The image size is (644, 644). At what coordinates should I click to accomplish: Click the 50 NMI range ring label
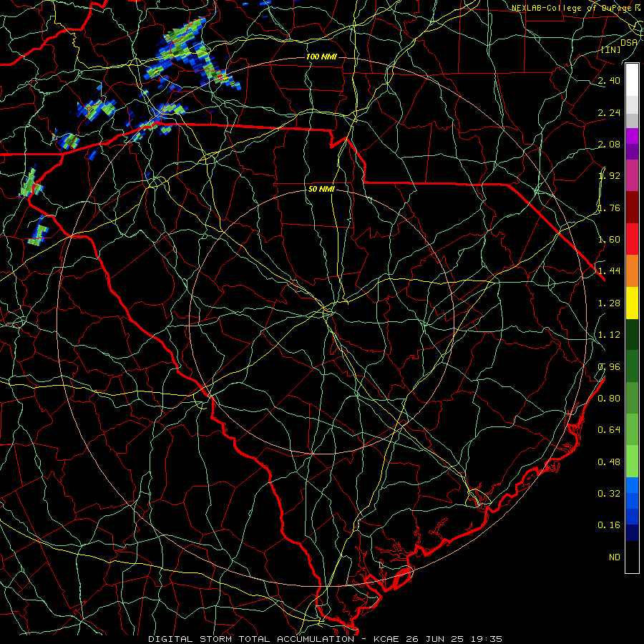pos(321,189)
